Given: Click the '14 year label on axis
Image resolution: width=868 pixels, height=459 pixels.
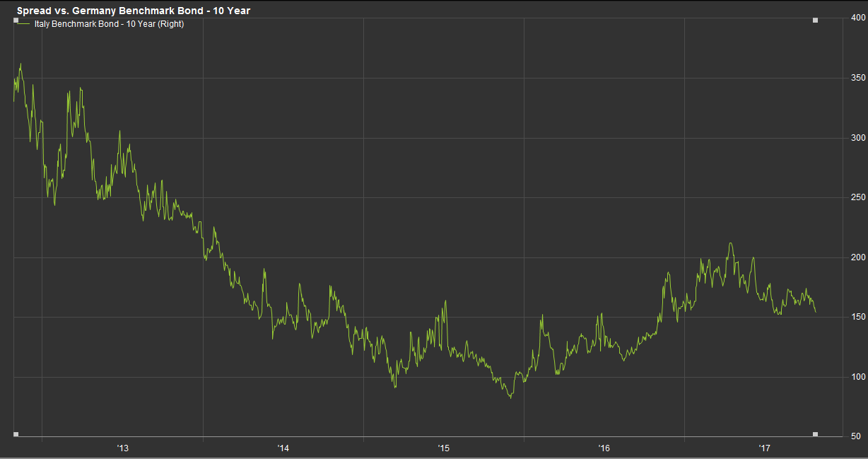Looking at the screenshot, I should pyautogui.click(x=283, y=448).
